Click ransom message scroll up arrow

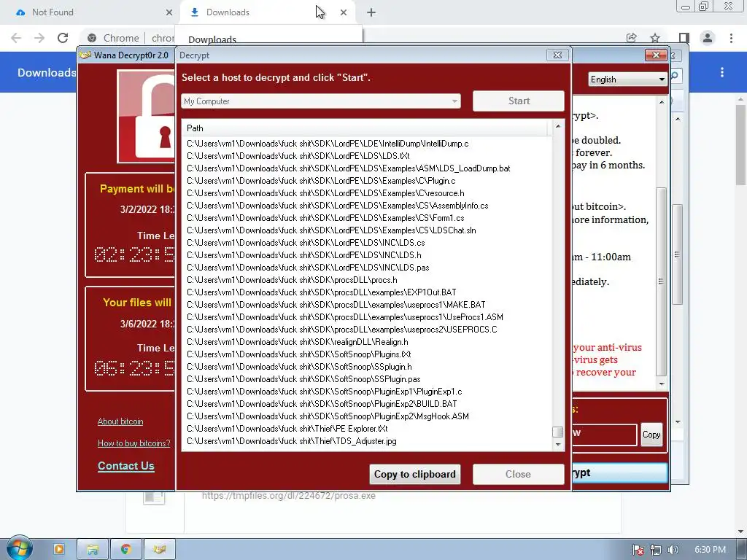[661, 102]
